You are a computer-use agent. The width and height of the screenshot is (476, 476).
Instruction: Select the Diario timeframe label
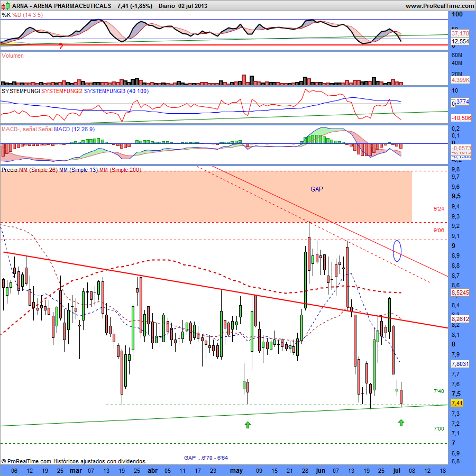coord(167,6)
